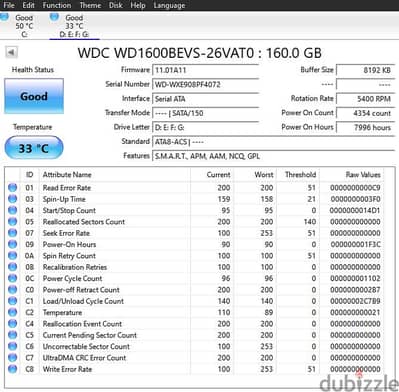This screenshot has height=392, width=399.
Task: Select the UltraDMA CRC Error Count name
Action: (84, 358)
